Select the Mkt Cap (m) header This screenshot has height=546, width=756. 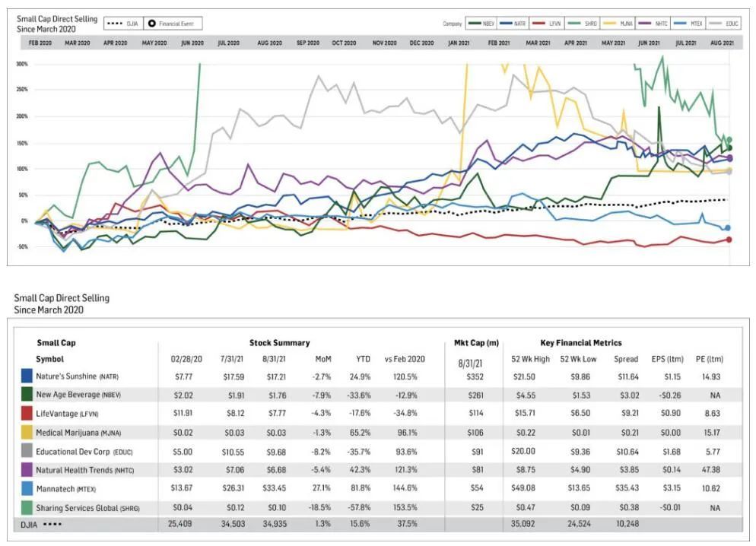click(x=476, y=343)
